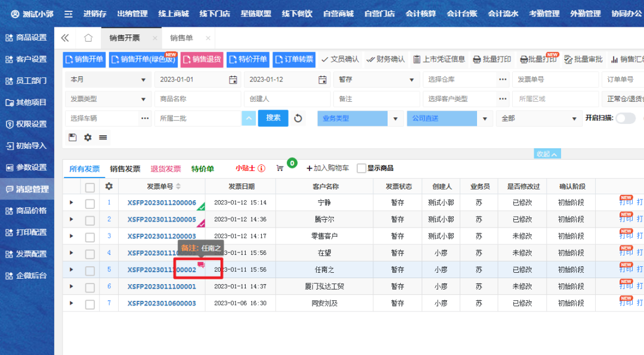Switch to the 退货发票 tab

coord(166,169)
